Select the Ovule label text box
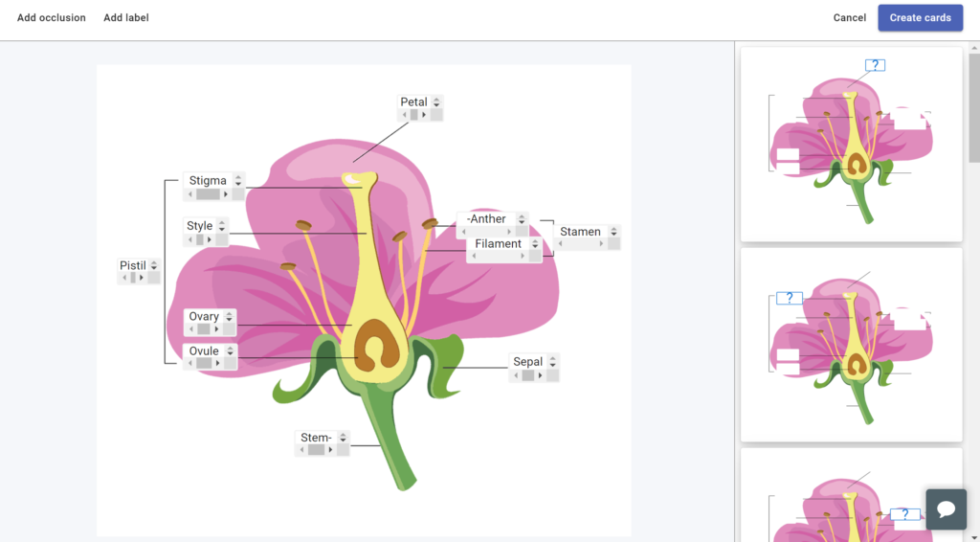 tap(204, 351)
